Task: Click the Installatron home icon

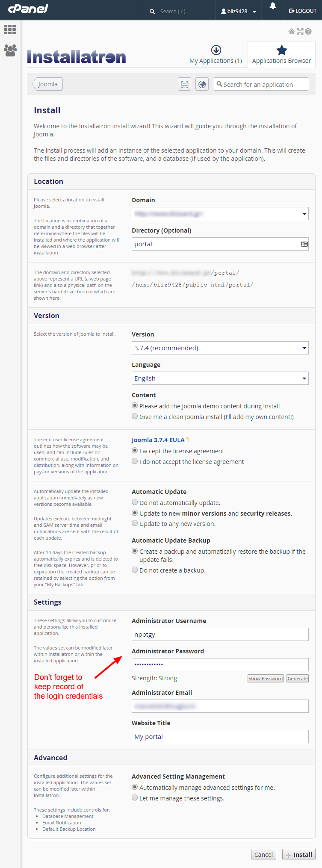Action: (x=292, y=31)
